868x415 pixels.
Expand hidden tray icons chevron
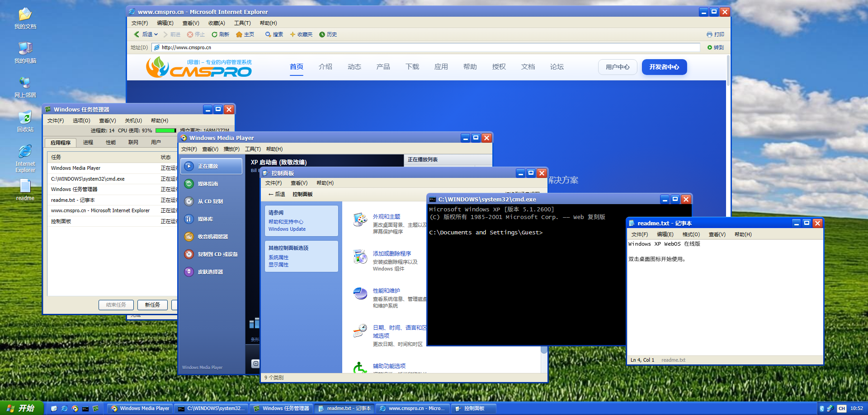point(822,408)
